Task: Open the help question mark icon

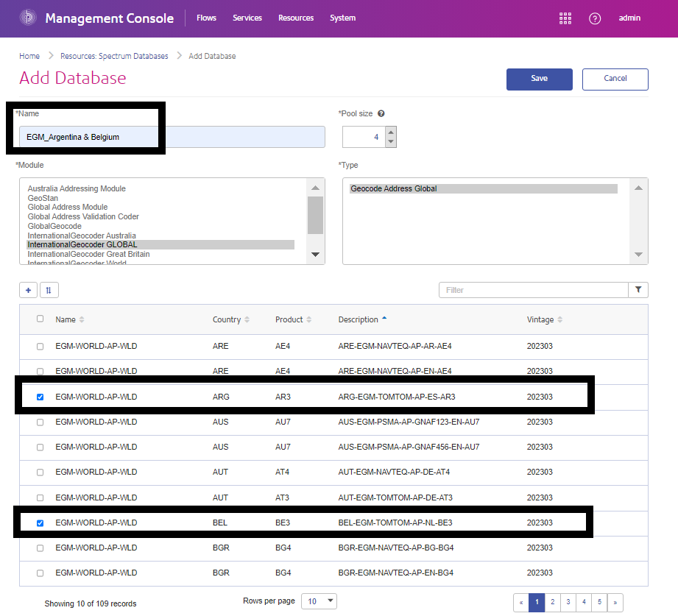Action: coord(595,18)
